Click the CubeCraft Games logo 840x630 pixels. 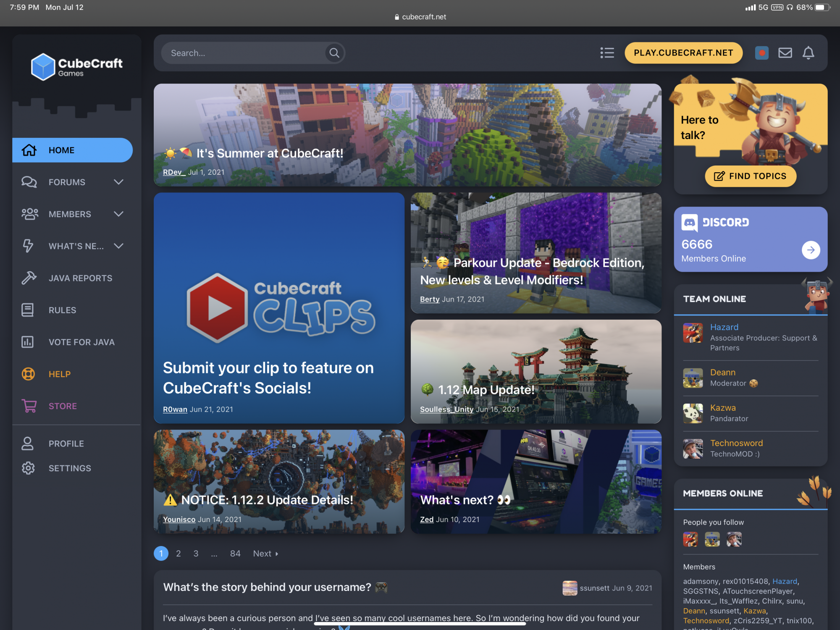click(76, 67)
